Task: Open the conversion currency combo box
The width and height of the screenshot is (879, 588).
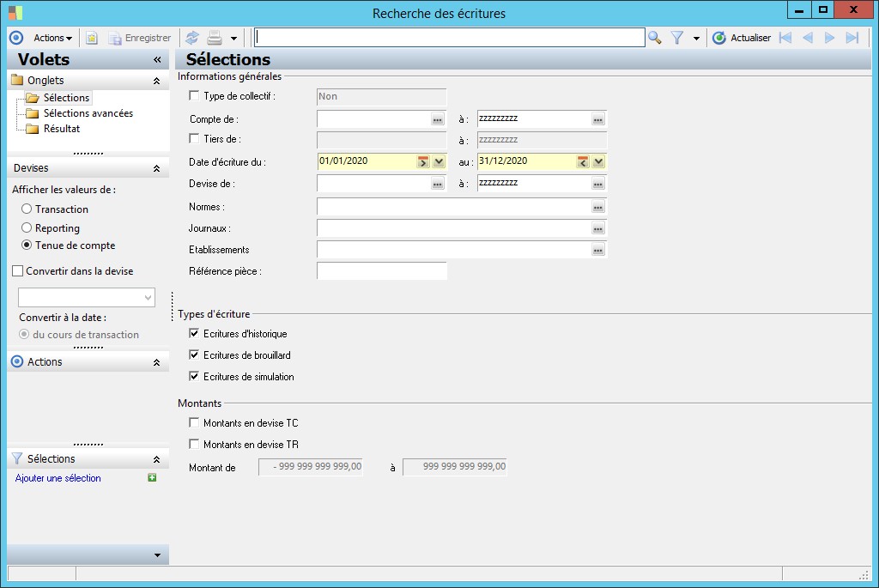Action: click(87, 298)
